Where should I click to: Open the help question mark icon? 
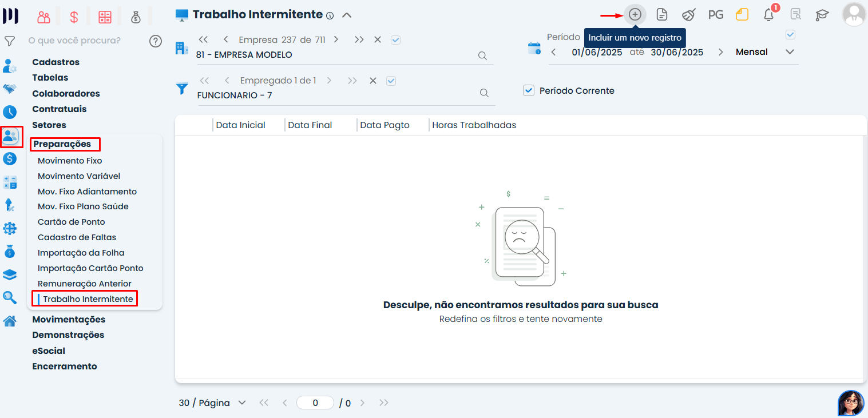[155, 41]
